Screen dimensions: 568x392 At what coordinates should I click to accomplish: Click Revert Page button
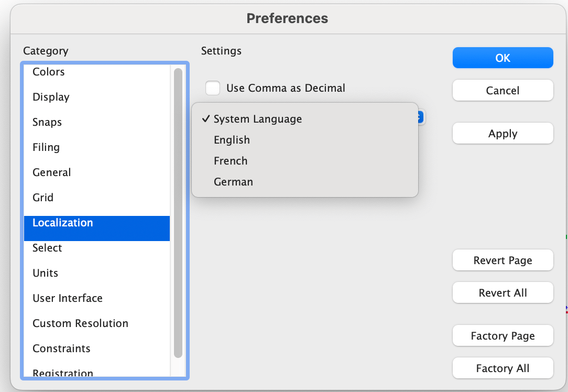coord(503,260)
